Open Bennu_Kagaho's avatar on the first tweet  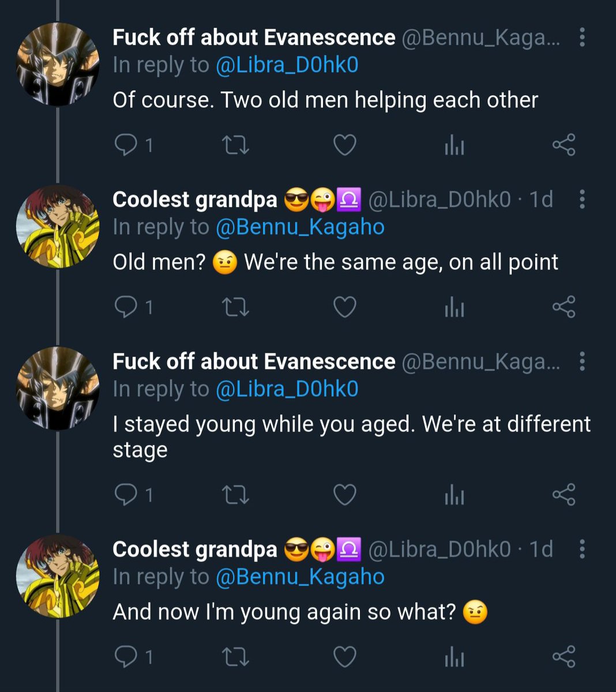58,65
